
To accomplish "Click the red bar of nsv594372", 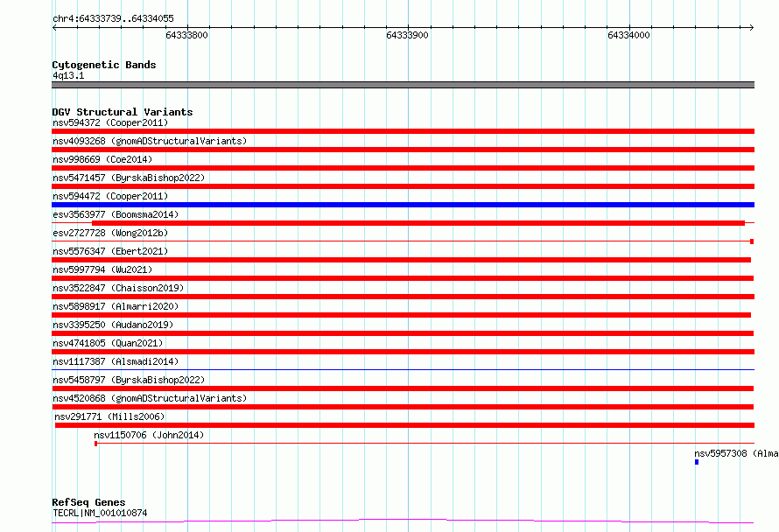I will 403,131.
